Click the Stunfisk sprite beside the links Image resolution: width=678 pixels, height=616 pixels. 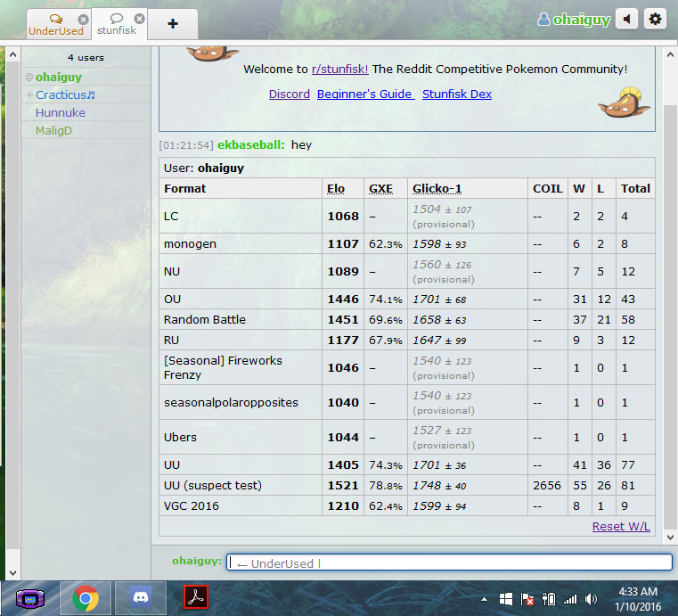pos(624,103)
